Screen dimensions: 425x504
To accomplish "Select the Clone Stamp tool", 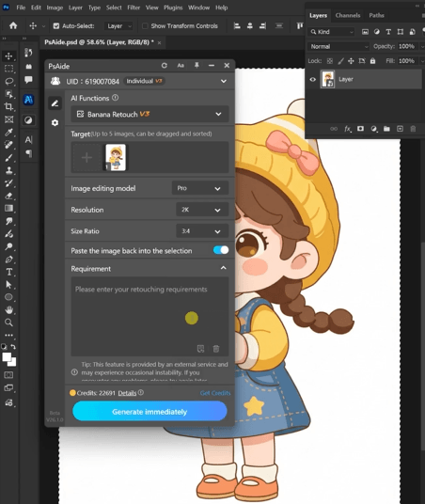I will point(8,170).
